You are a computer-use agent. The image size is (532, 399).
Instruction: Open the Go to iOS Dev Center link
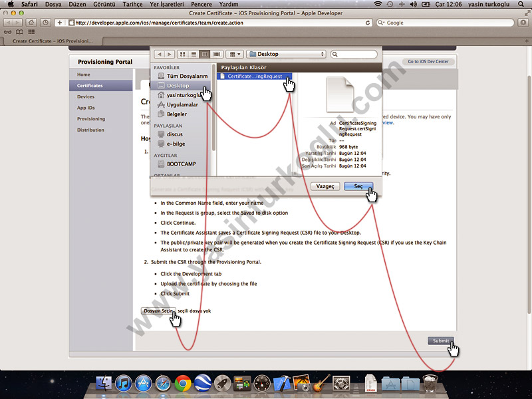tap(428, 61)
